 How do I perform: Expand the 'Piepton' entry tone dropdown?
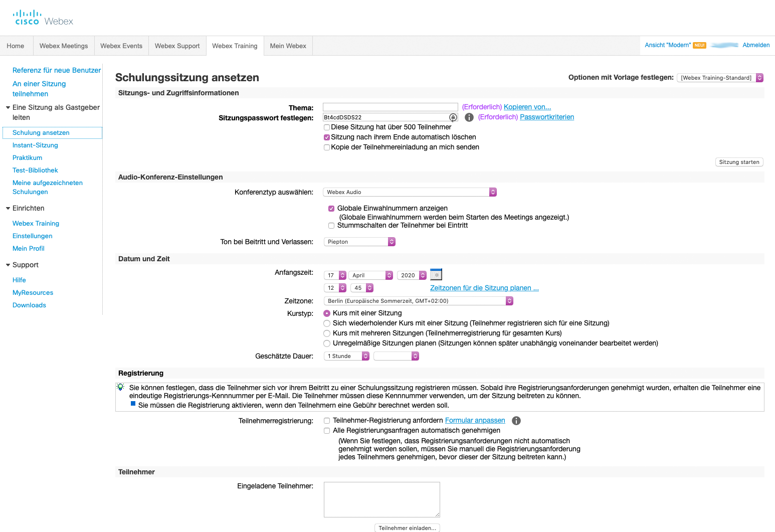pos(359,242)
